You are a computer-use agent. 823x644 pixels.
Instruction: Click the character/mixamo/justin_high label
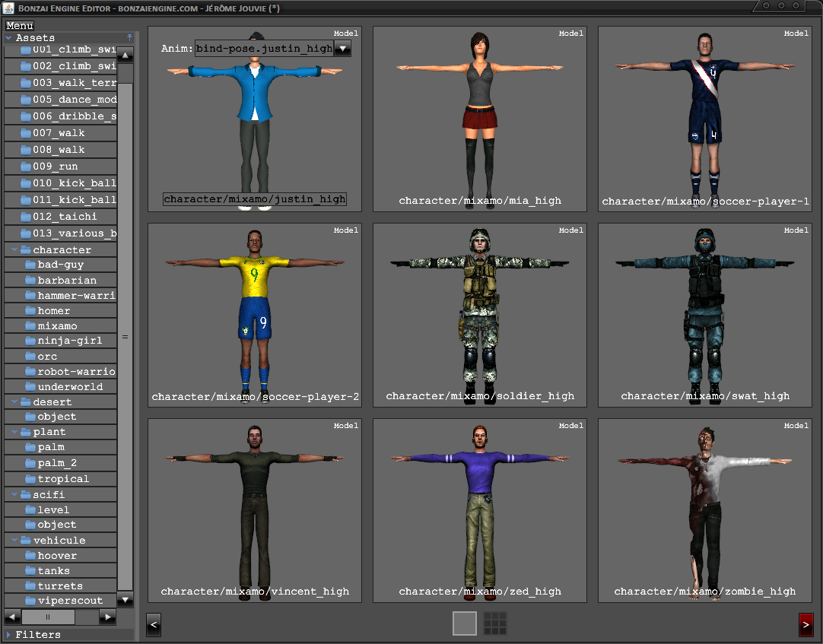pyautogui.click(x=255, y=199)
